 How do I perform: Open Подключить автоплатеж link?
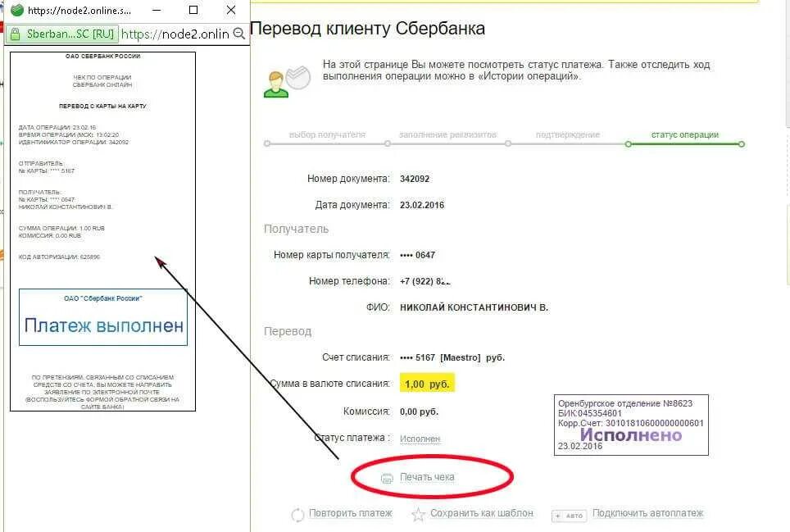click(647, 513)
